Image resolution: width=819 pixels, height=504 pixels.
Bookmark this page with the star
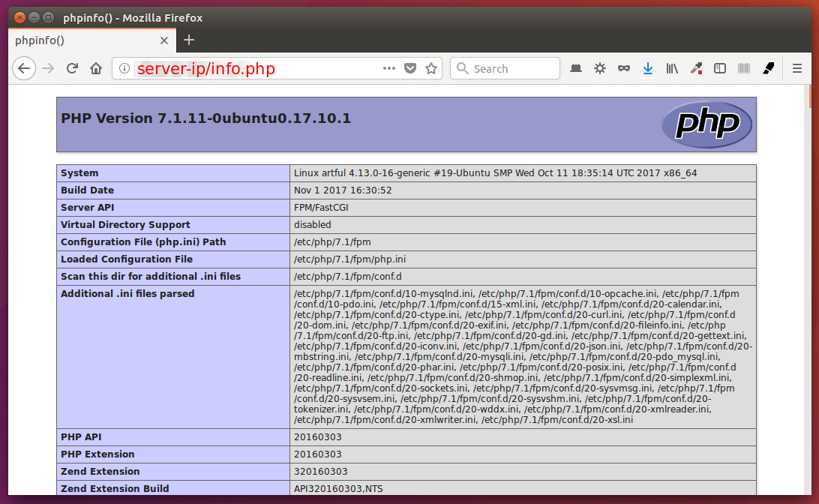pyautogui.click(x=431, y=69)
